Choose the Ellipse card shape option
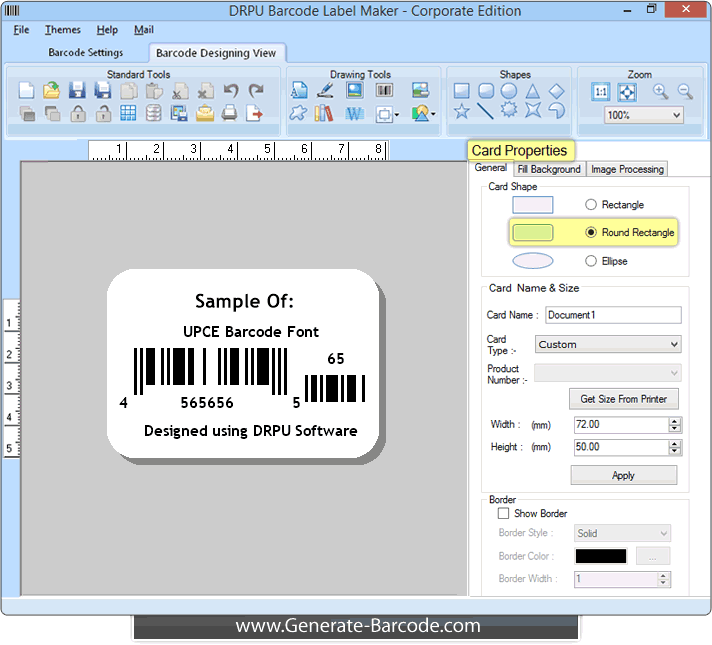 [x=591, y=261]
